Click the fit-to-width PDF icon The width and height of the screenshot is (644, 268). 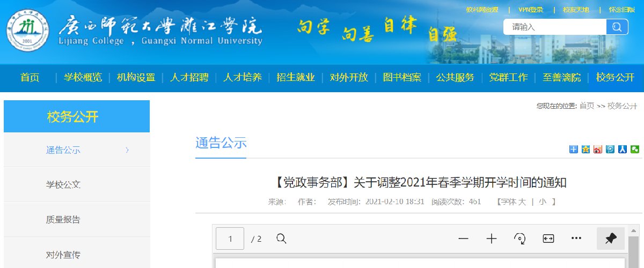(548, 239)
